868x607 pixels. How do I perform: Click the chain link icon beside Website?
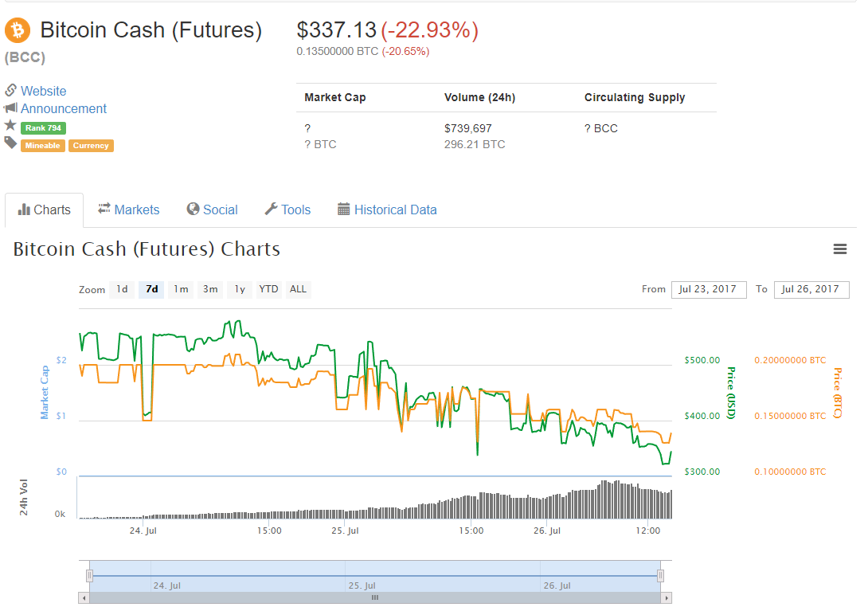pos(10,90)
